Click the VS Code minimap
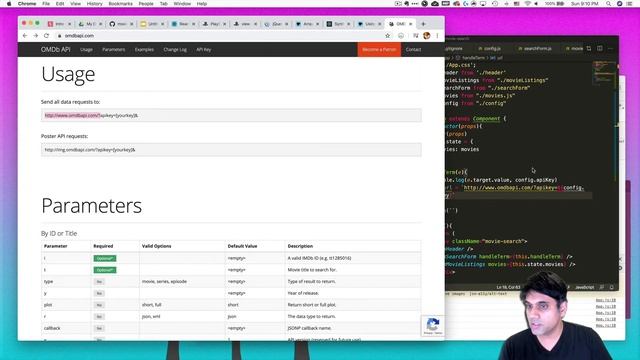640x360 pixels. click(604, 73)
